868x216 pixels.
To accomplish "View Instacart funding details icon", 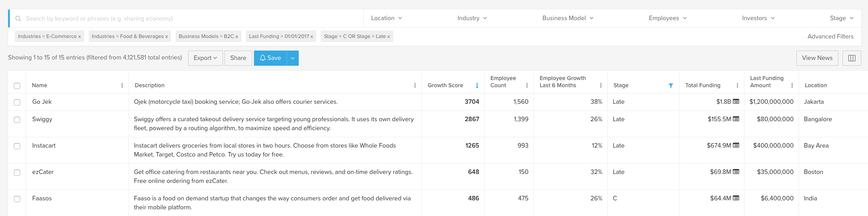I will pyautogui.click(x=736, y=145).
